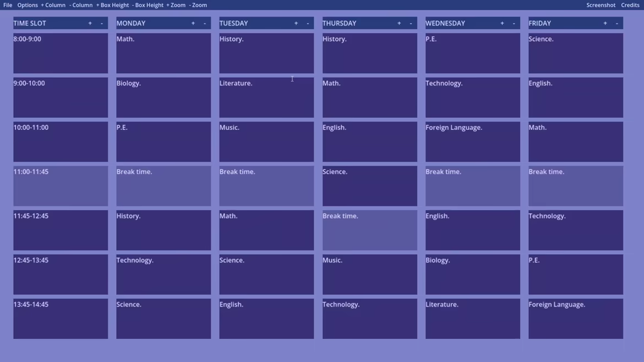644x362 pixels.
Task: Zoom in using + Zoom
Action: point(176,5)
